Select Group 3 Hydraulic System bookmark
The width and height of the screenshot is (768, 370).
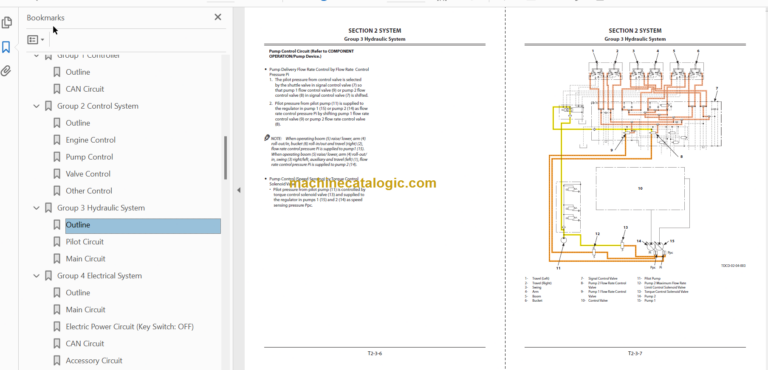101,208
